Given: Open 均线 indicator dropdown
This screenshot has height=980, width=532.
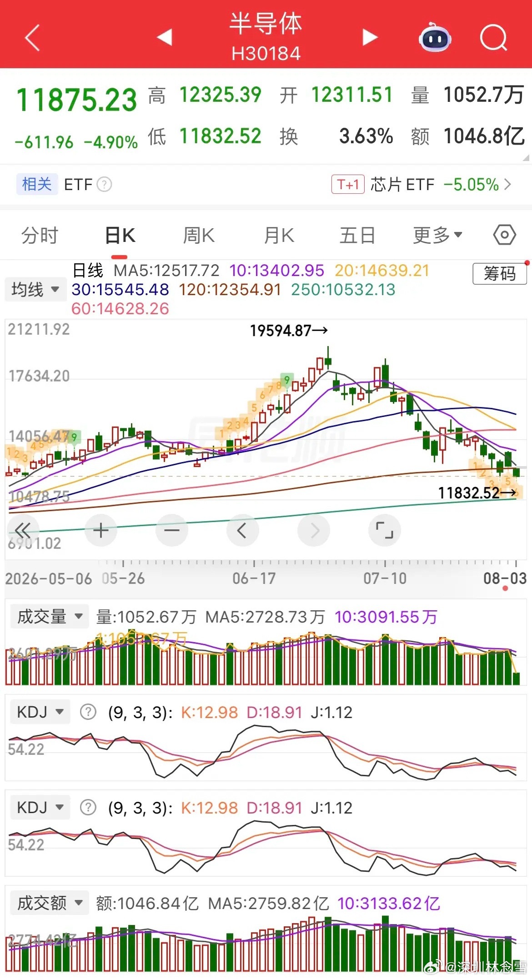Looking at the screenshot, I should click(x=35, y=289).
